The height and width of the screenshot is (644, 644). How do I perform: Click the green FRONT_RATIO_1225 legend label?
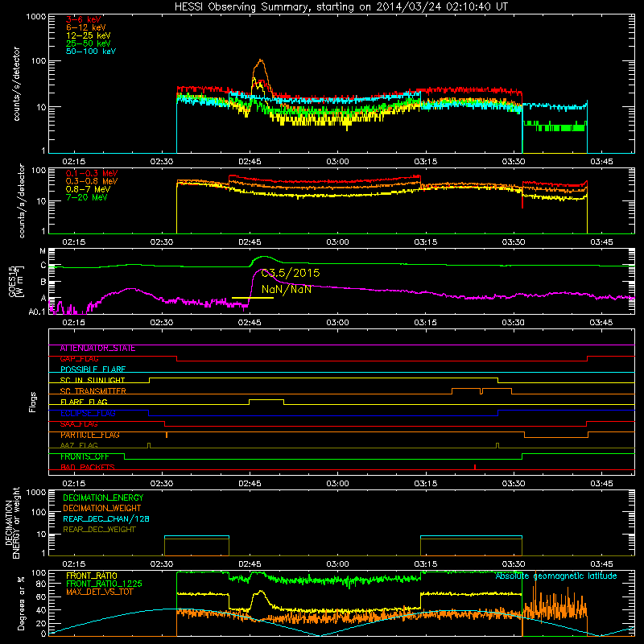click(105, 584)
